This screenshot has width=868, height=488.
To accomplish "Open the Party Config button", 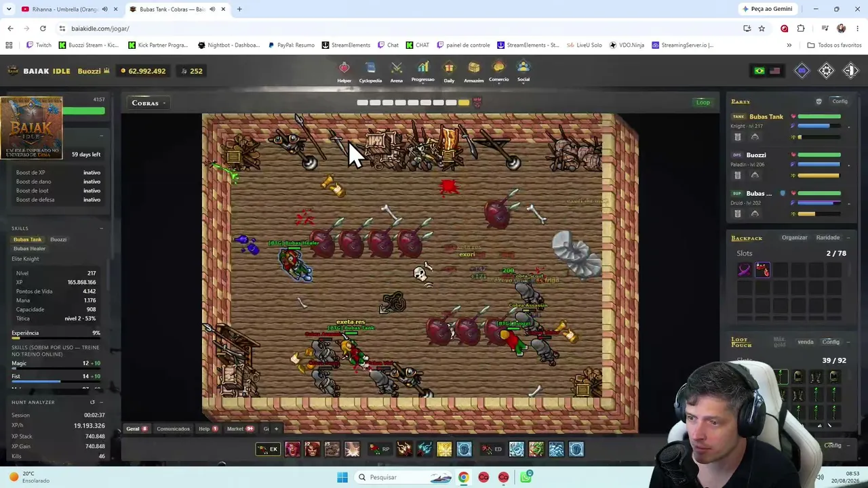I will click(x=840, y=102).
